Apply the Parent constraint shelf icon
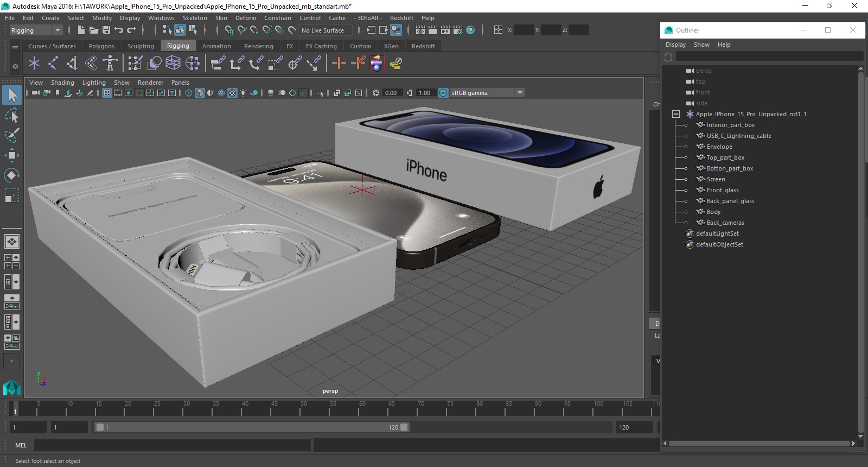Image resolution: width=868 pixels, height=467 pixels. (x=218, y=64)
